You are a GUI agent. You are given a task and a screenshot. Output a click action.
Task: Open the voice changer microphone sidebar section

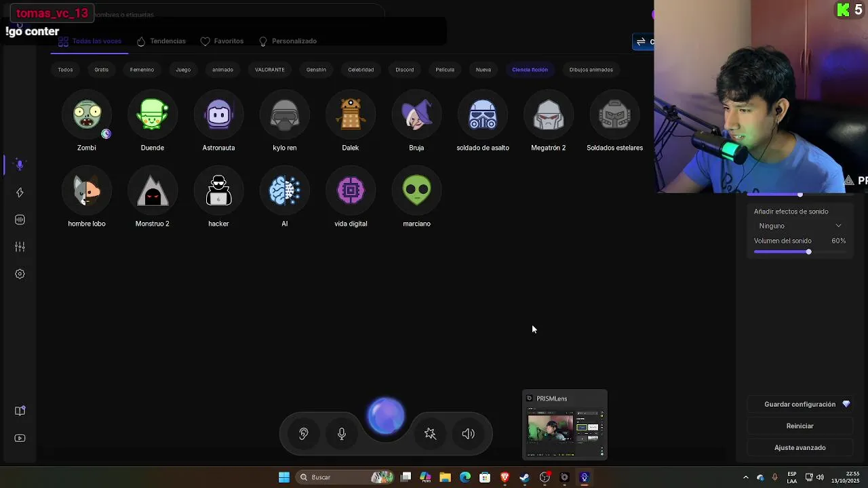[x=20, y=165]
